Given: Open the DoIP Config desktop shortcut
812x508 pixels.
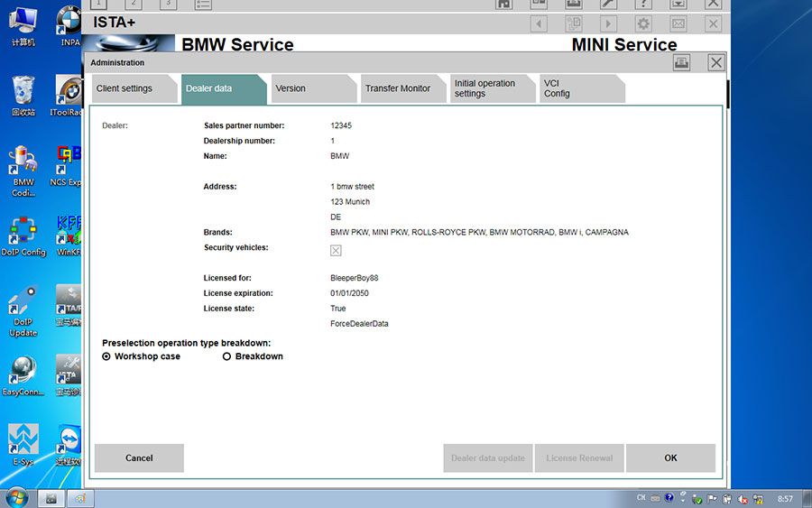Looking at the screenshot, I should tap(23, 236).
